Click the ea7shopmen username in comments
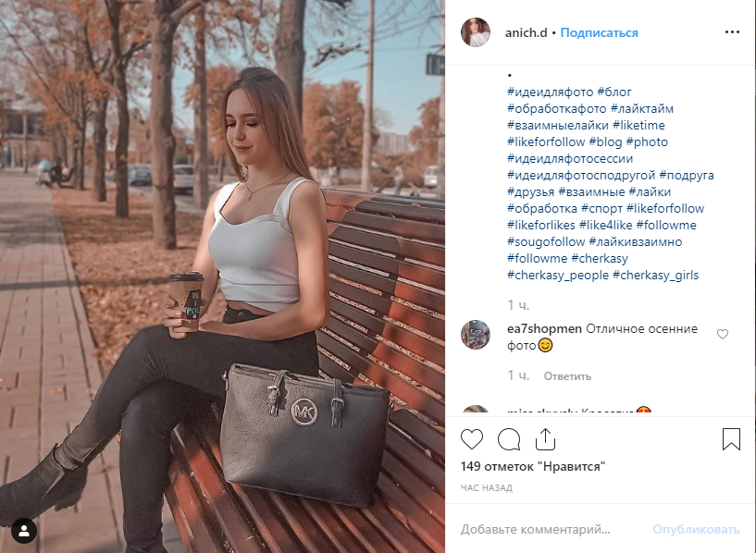The image size is (756, 553). [x=544, y=329]
